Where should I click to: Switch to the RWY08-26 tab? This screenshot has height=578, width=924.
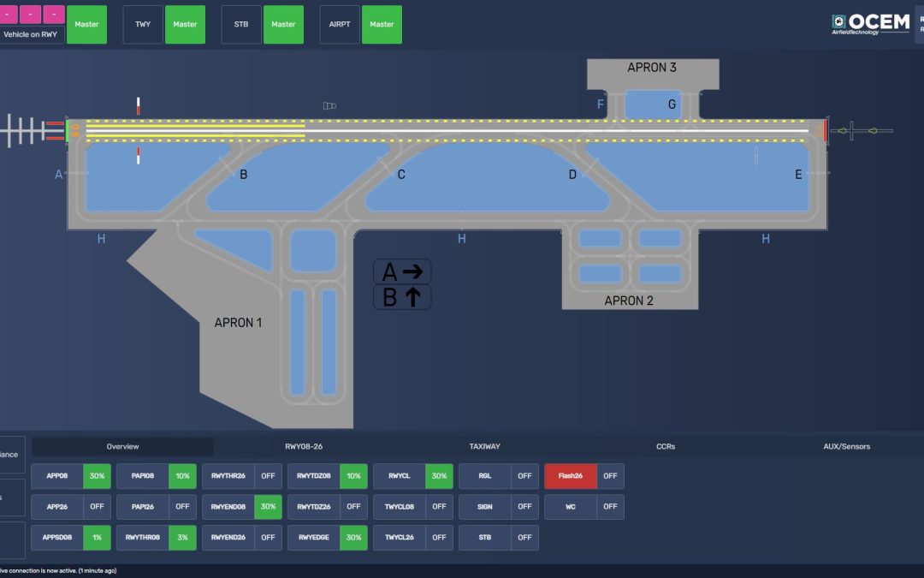coord(304,446)
